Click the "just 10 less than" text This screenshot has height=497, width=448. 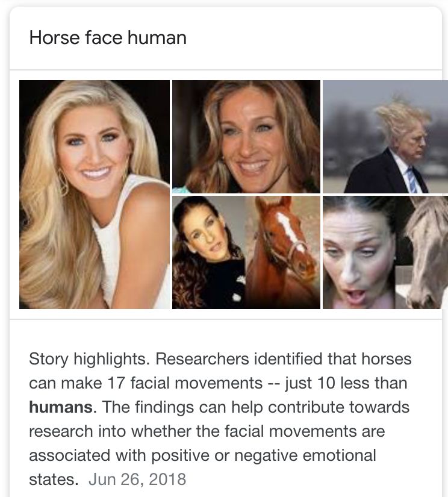[x=346, y=383]
